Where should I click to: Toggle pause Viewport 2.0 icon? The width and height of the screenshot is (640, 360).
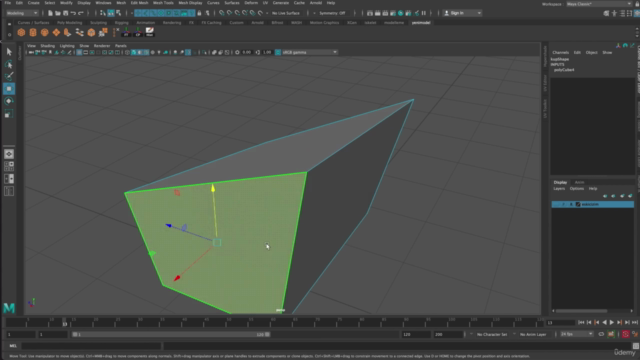pyautogui.click(x=424, y=13)
